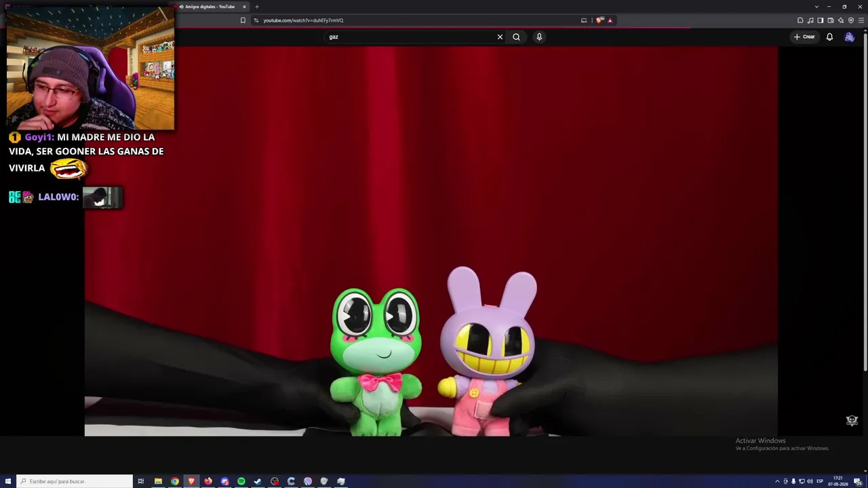
Task: Open Spotify from the taskbar
Action: [x=241, y=481]
